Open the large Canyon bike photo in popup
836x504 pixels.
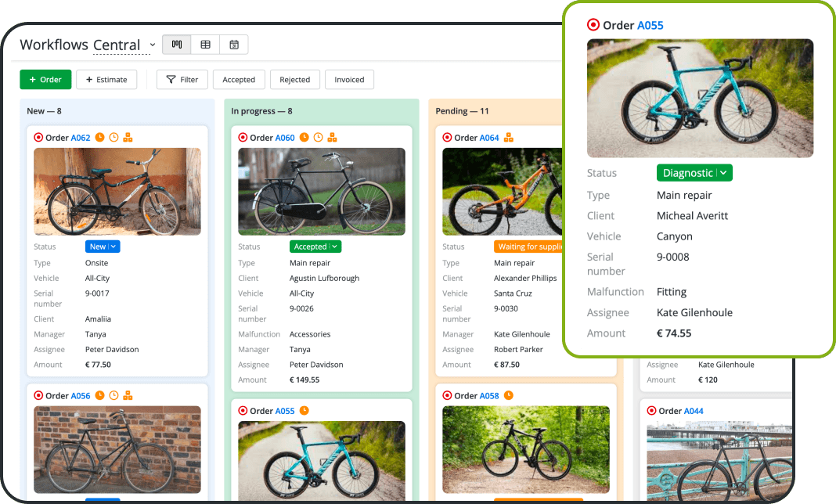click(x=700, y=98)
